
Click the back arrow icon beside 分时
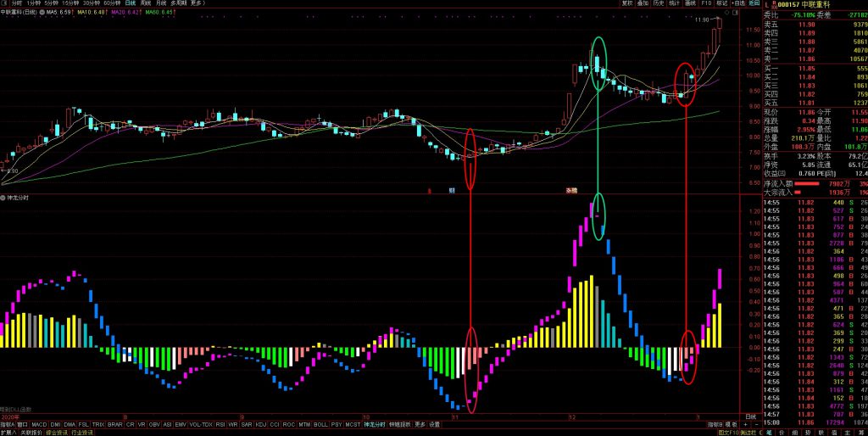pyautogui.click(x=4, y=3)
